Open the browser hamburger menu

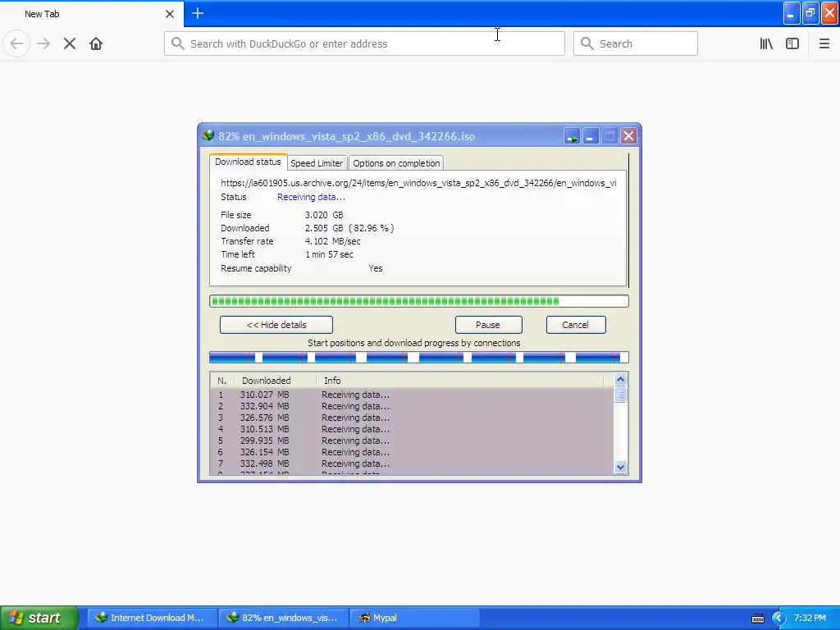tap(824, 43)
